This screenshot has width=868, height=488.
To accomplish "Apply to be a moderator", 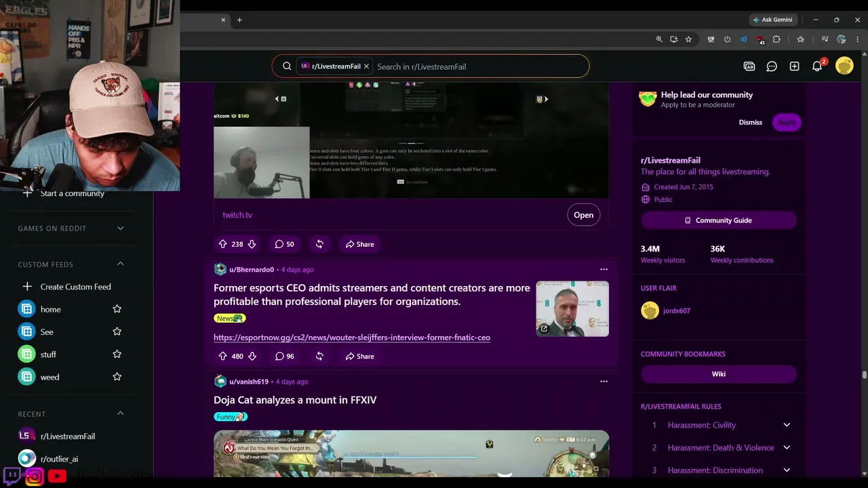I will pos(787,122).
